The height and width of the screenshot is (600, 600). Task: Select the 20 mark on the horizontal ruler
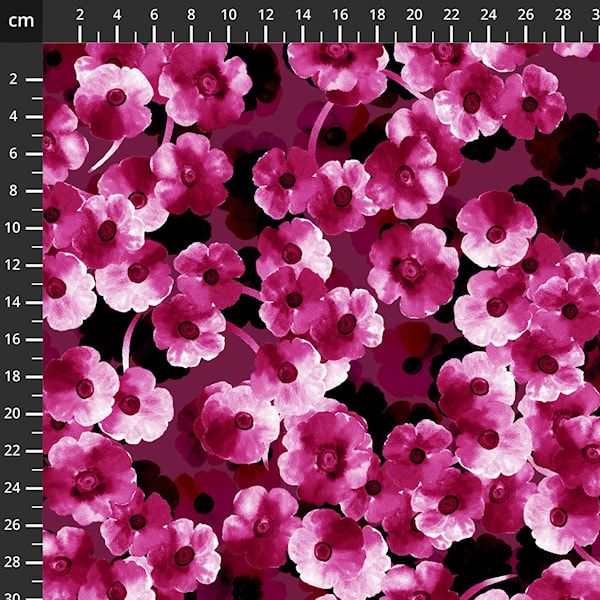tap(414, 15)
